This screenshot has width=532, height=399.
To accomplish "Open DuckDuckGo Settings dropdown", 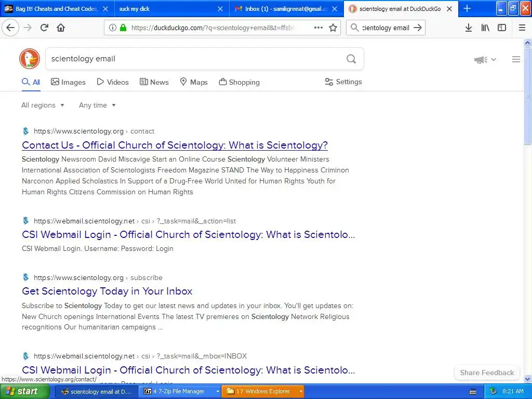I will coord(343,82).
